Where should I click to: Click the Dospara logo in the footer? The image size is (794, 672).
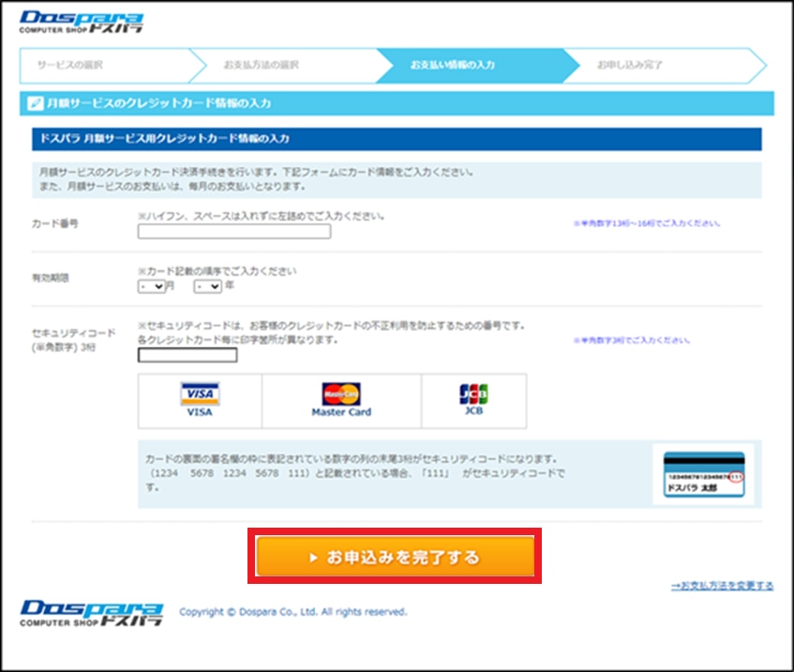click(x=93, y=612)
